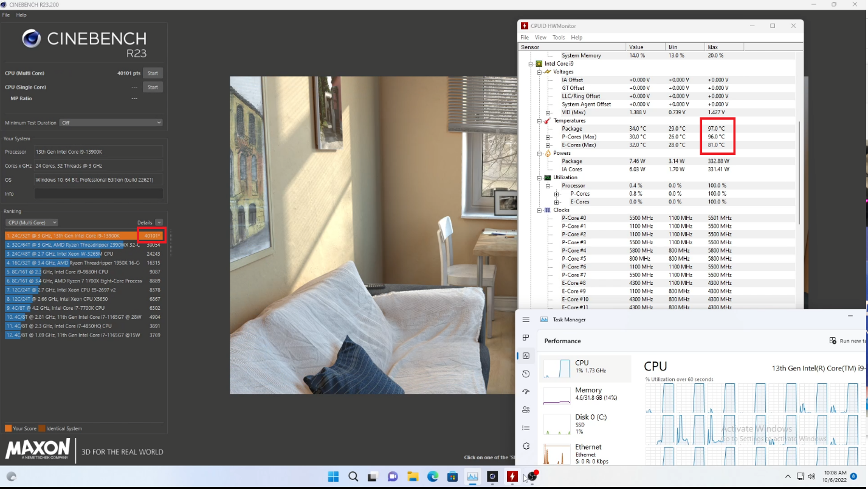Start the CPU Single Core benchmark

click(153, 87)
